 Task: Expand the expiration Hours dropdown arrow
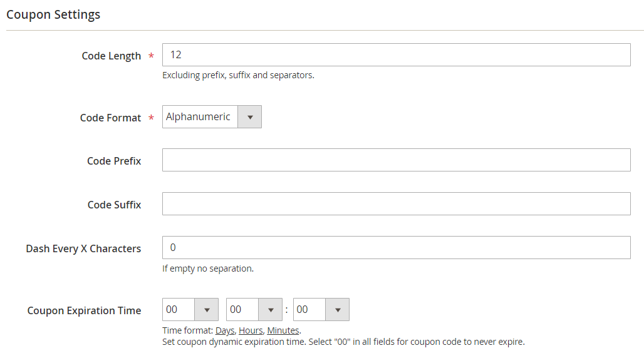pos(271,310)
